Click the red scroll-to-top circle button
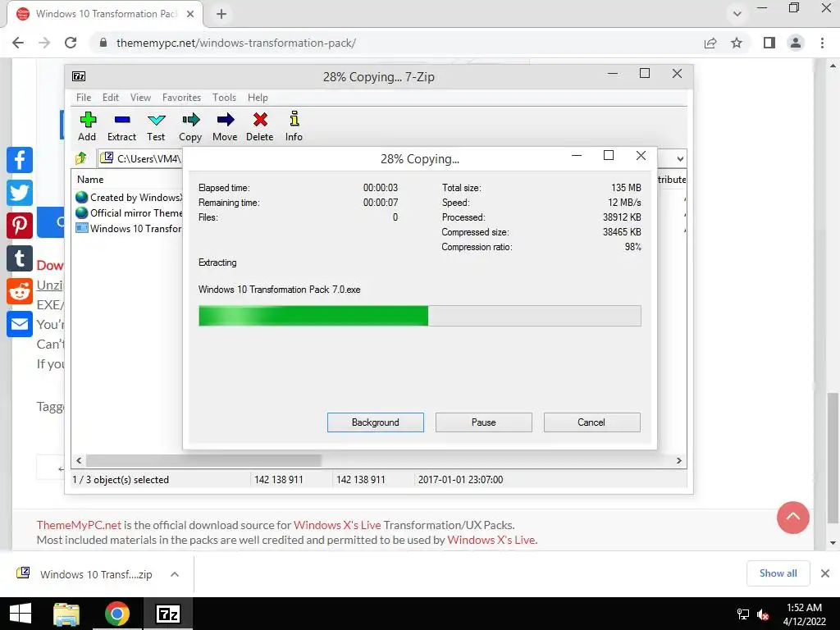The image size is (840, 630). coord(793,518)
